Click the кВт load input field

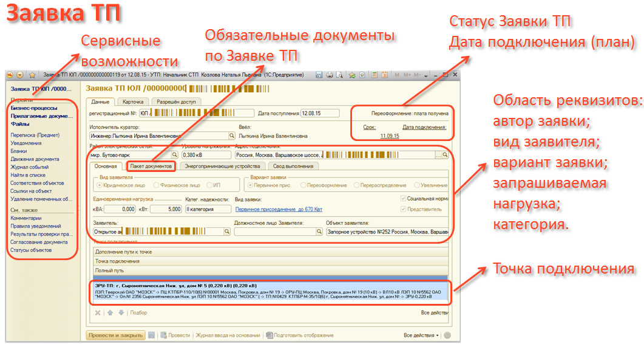pos(166,209)
